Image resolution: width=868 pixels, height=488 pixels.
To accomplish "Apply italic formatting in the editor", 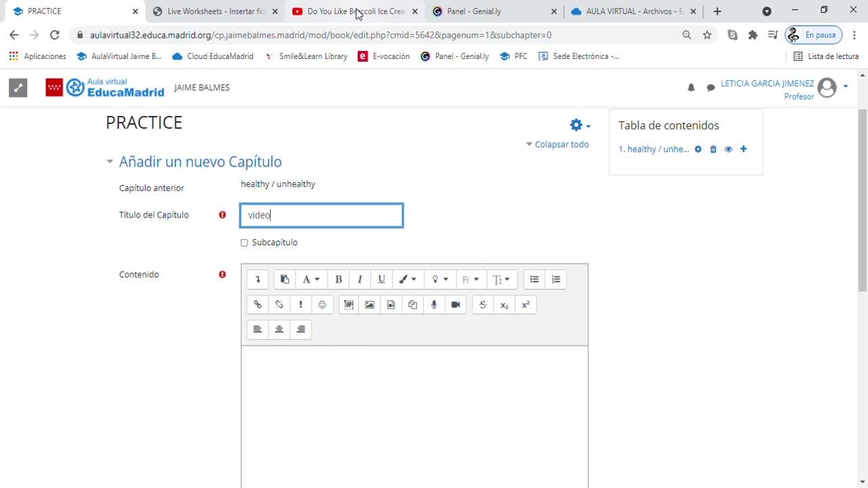I will tap(360, 279).
